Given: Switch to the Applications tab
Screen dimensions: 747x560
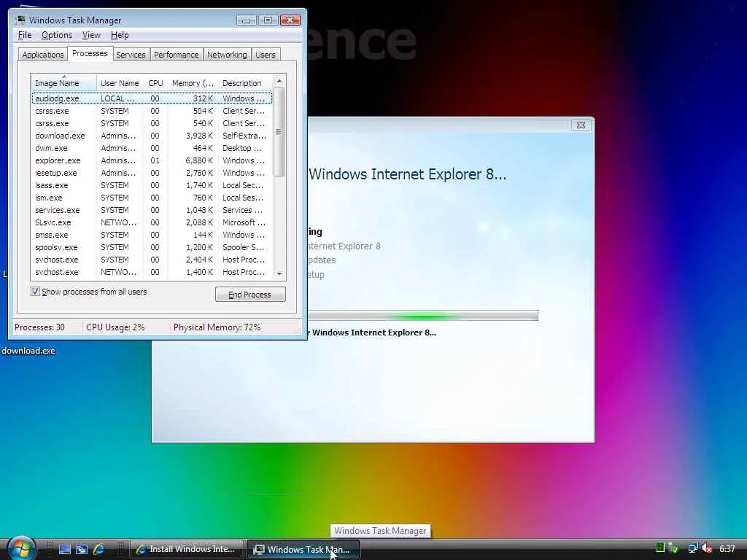Looking at the screenshot, I should pyautogui.click(x=43, y=54).
